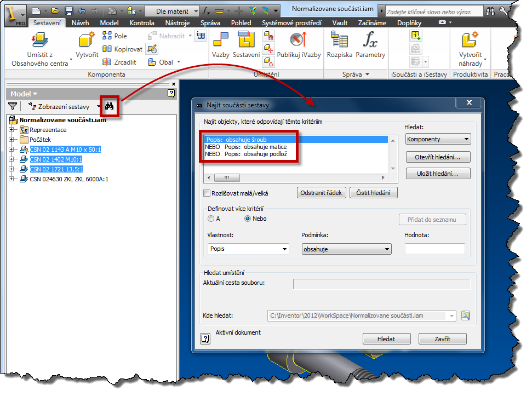This screenshot has width=532, height=396.
Task: Switch to the Kontrola ribbon tab
Action: pos(142,22)
